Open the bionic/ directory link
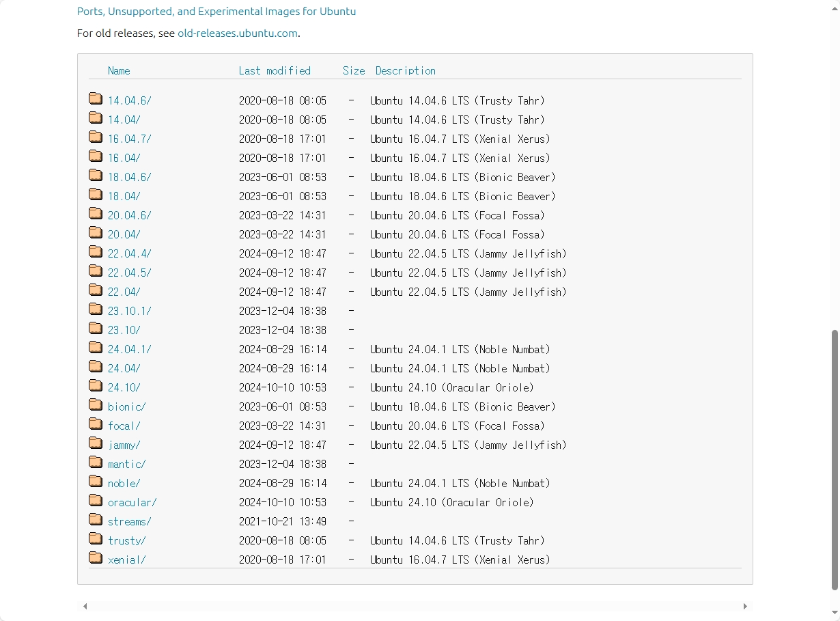This screenshot has height=621, width=840. (127, 406)
